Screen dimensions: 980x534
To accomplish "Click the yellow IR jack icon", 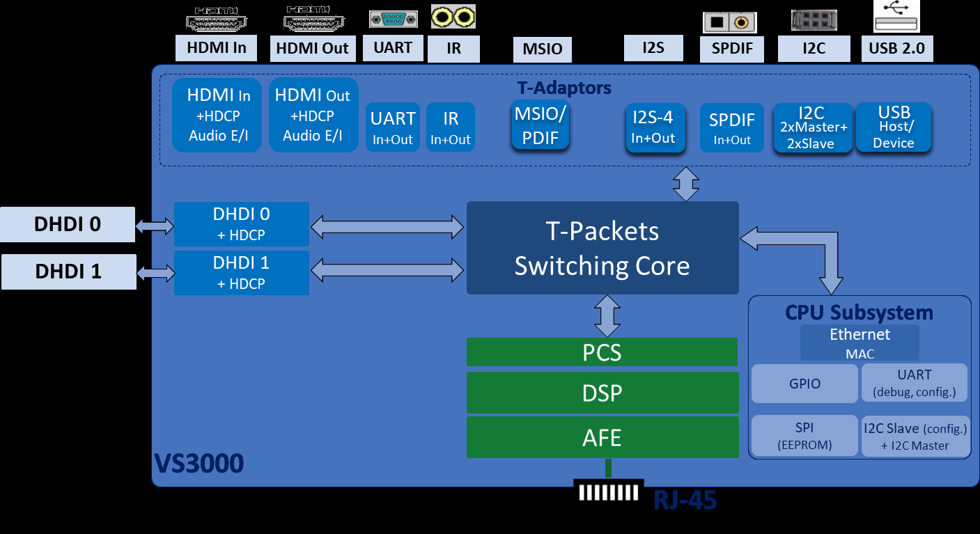I will (x=453, y=17).
